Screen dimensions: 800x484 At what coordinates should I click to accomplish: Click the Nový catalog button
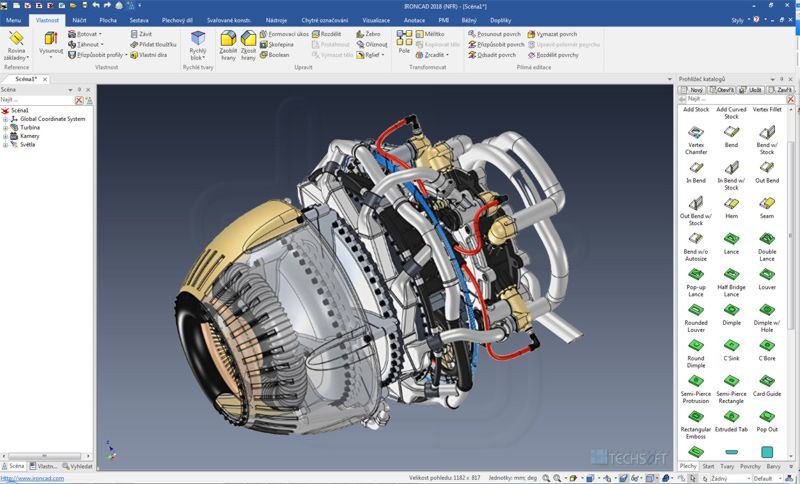click(x=691, y=90)
